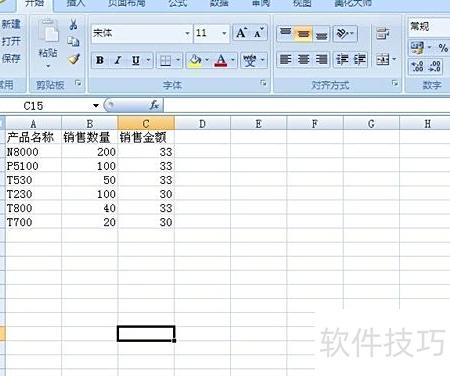The height and width of the screenshot is (376, 450).
Task: Open the alignment (对齐方式) dialog launcher
Action: tap(395, 83)
